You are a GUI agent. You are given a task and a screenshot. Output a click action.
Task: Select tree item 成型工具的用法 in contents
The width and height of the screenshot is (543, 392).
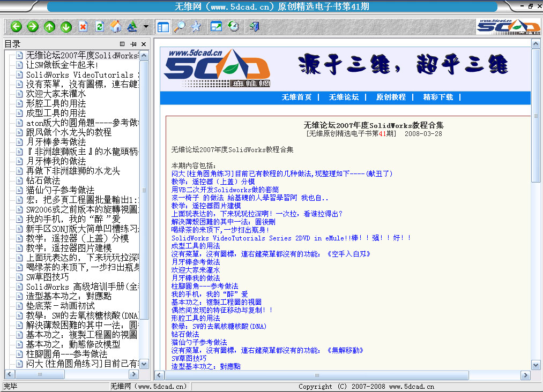56,113
